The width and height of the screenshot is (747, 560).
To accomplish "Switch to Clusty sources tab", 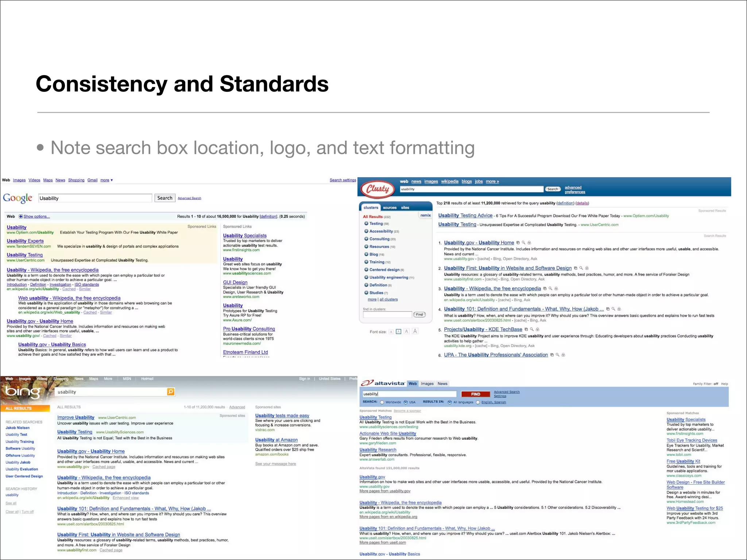I will 390,208.
